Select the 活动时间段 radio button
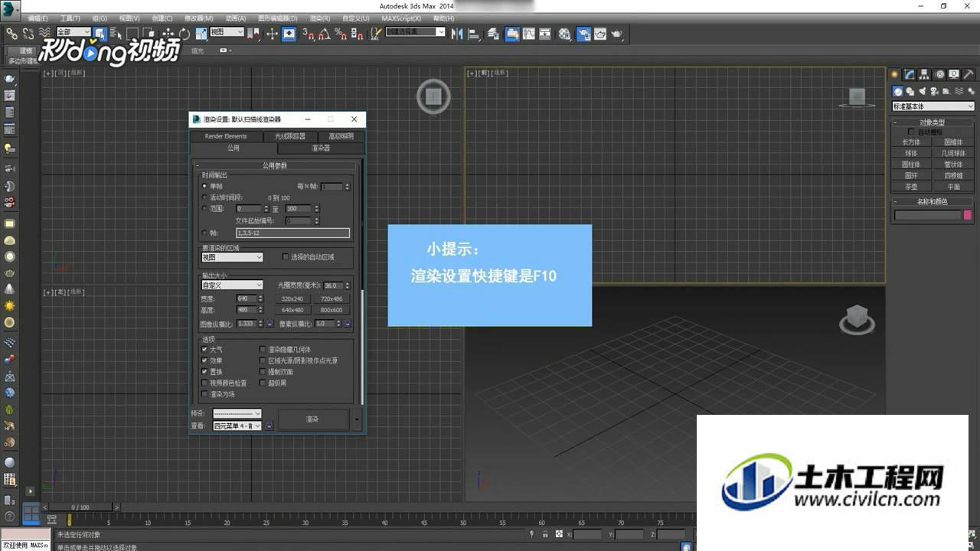 (x=204, y=197)
